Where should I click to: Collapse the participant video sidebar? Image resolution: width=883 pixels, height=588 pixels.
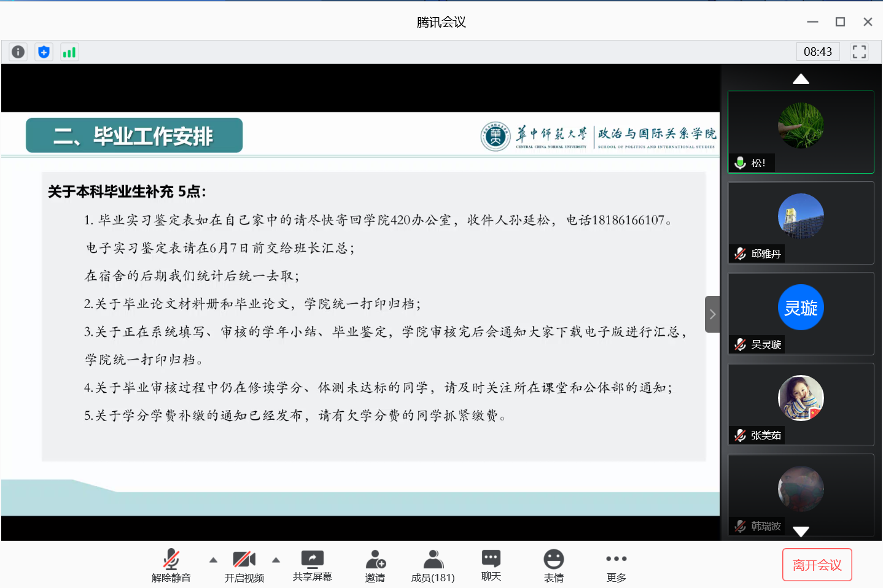[x=712, y=314]
